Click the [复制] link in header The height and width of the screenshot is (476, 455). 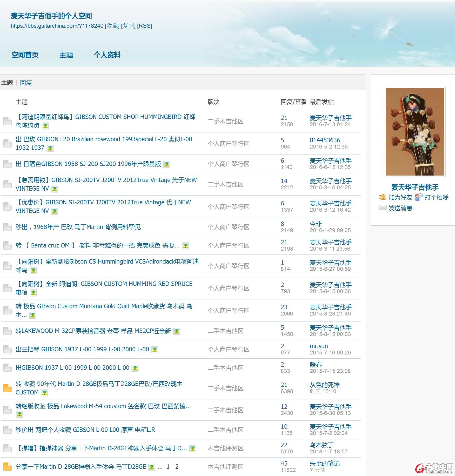click(128, 26)
